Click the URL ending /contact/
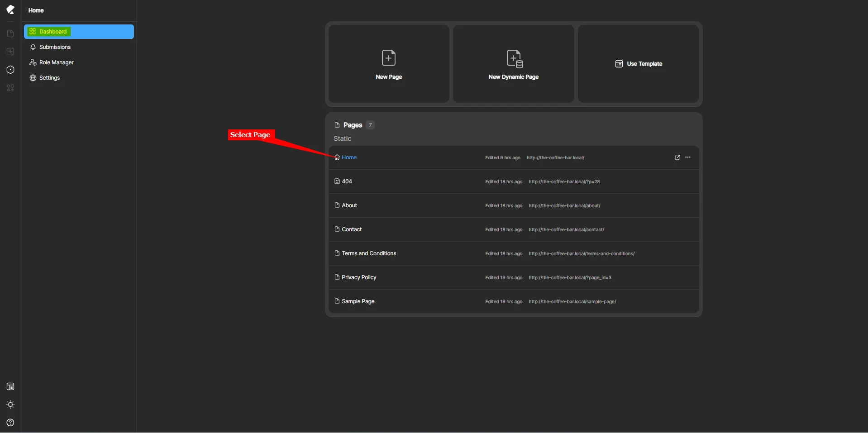 (x=566, y=230)
